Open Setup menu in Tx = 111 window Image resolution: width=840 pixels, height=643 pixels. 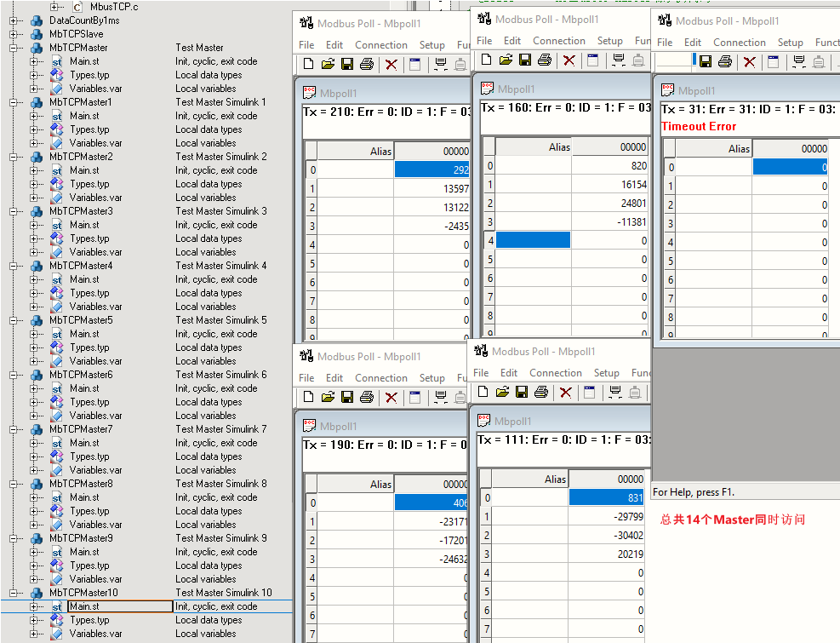(x=607, y=373)
